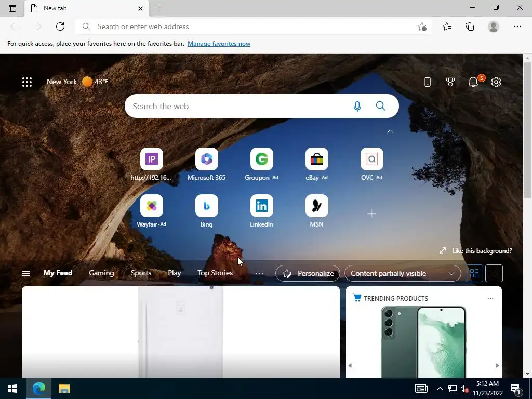Click the muted volume tray icon
The width and height of the screenshot is (532, 399).
[x=465, y=389]
